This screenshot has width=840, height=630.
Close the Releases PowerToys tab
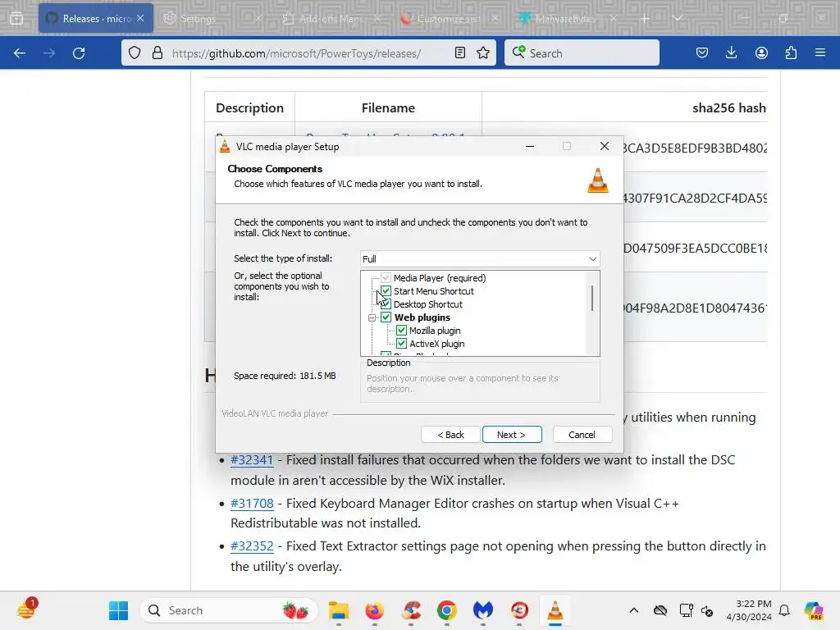140,18
